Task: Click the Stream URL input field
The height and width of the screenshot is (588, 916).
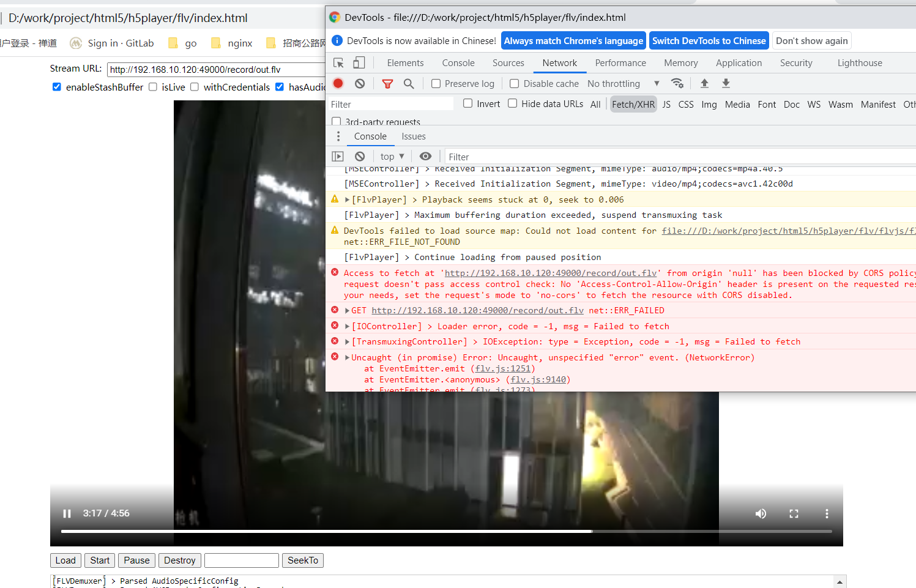Action: coord(214,69)
